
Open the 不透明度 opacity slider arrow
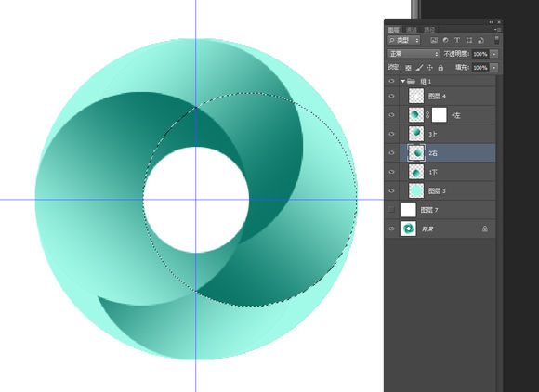click(494, 54)
